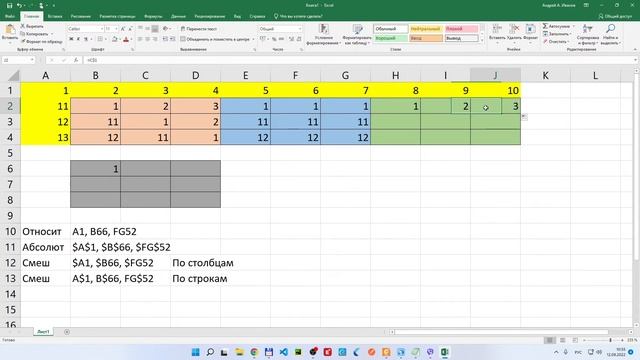Open the Formulas (Формулы) tab
The width and height of the screenshot is (640, 360).
tap(153, 16)
